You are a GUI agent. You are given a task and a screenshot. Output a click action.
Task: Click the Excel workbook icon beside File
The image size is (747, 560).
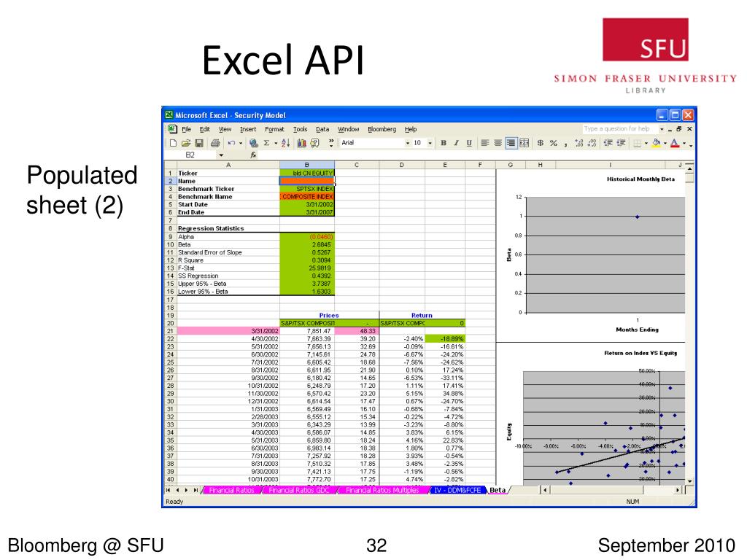coord(172,129)
